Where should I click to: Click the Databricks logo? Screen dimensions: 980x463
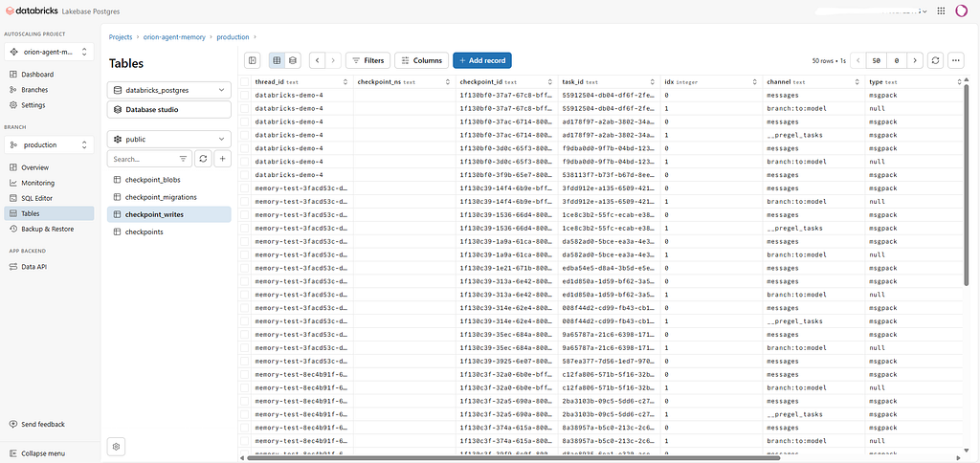click(32, 11)
